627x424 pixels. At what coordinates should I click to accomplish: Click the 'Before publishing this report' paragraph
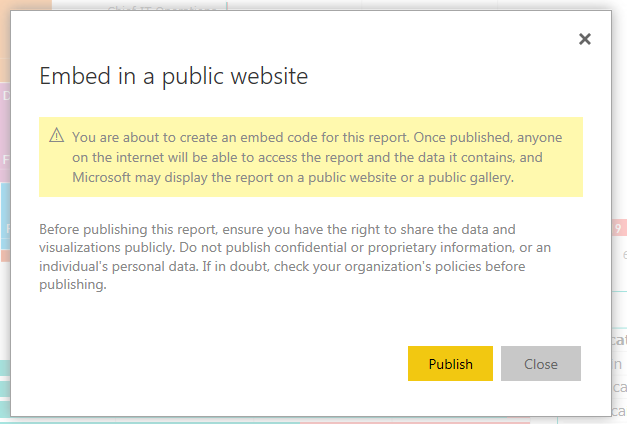pyautogui.click(x=295, y=257)
